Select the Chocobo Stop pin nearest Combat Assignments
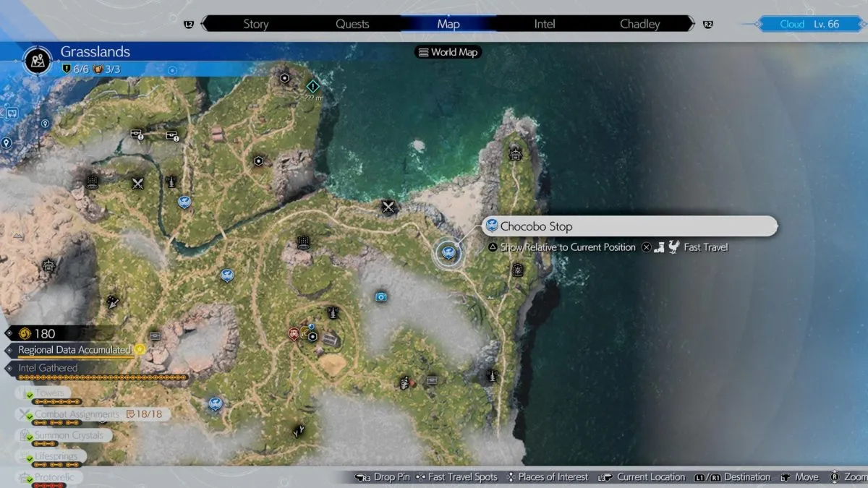The height and width of the screenshot is (488, 868). point(215,403)
